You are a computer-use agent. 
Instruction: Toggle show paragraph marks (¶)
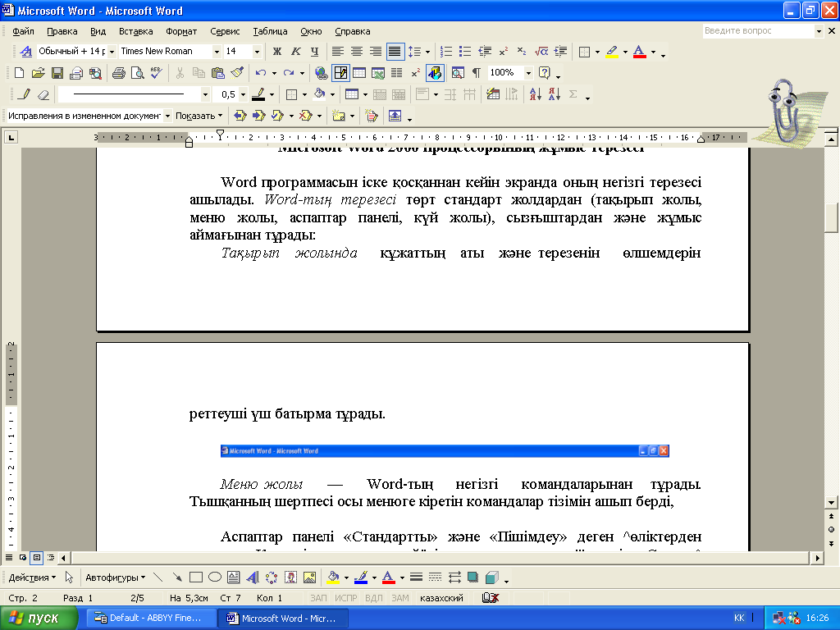tap(477, 73)
